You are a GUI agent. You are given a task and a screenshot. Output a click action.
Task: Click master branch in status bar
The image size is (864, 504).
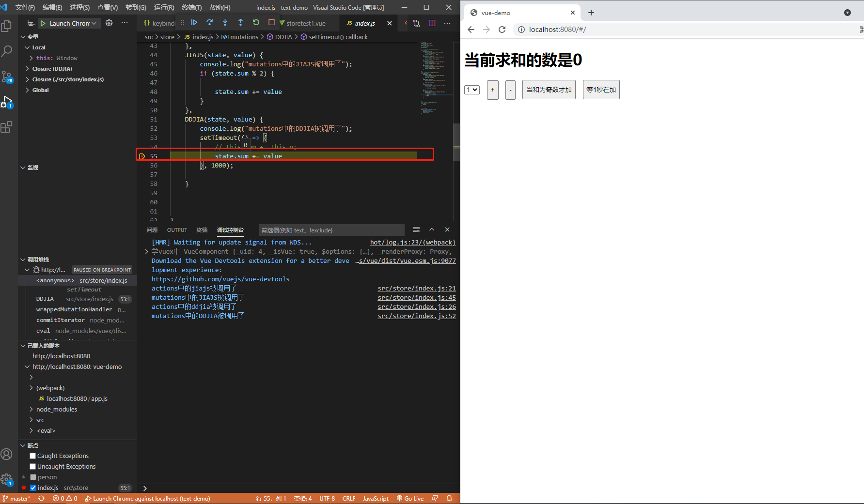click(x=16, y=498)
